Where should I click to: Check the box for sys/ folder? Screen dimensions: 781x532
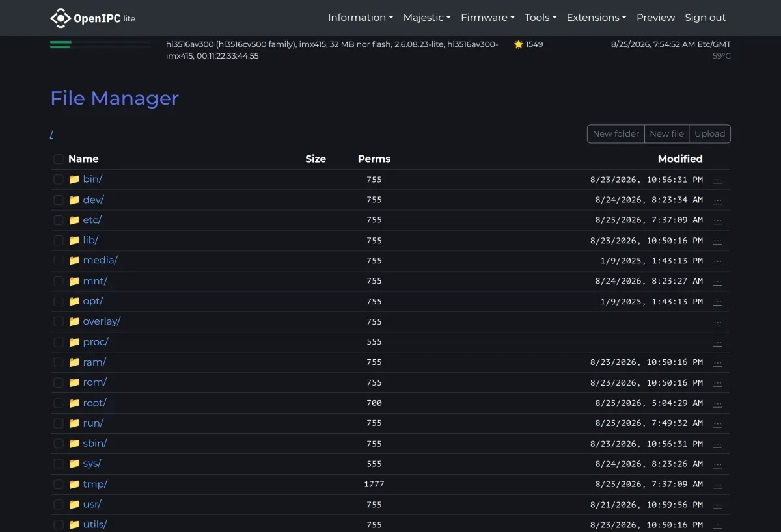[x=59, y=464]
